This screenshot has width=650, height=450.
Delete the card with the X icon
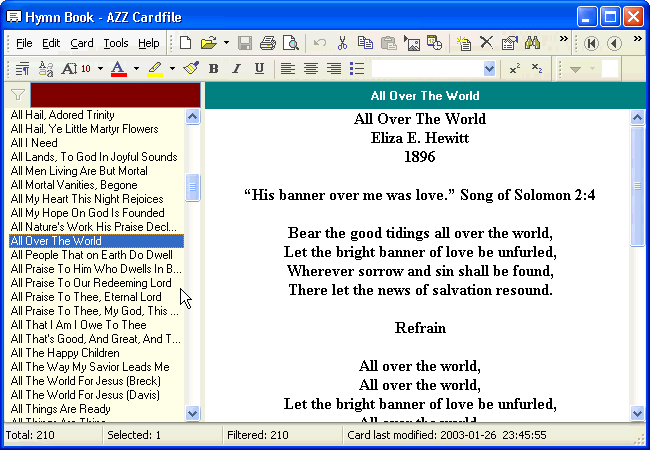pyautogui.click(x=486, y=43)
